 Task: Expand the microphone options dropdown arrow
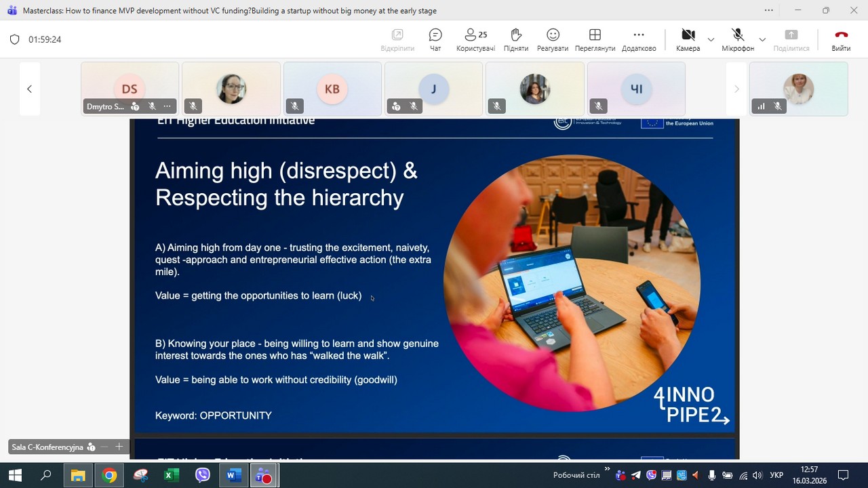[762, 39]
